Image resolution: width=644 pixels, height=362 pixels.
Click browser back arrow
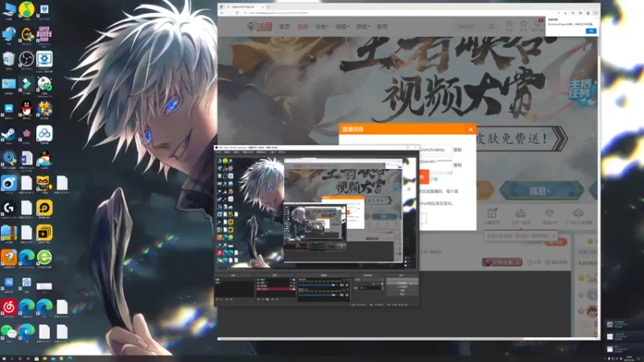pyautogui.click(x=222, y=13)
